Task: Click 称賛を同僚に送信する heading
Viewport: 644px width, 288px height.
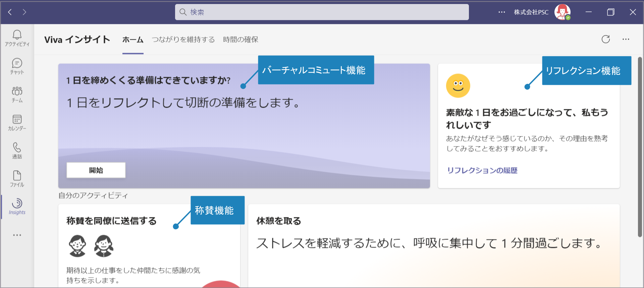Action: (x=111, y=221)
